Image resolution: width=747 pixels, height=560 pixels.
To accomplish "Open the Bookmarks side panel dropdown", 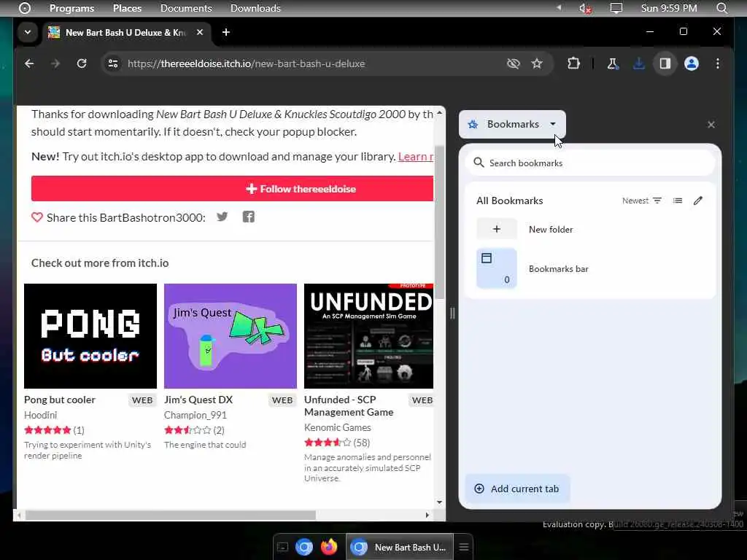I will tap(512, 124).
